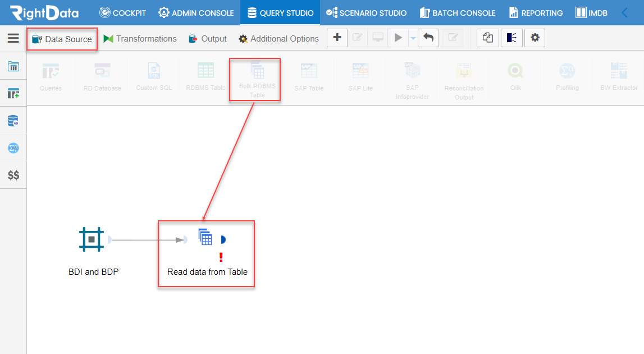Expand the run button dropdown arrow

coord(413,38)
